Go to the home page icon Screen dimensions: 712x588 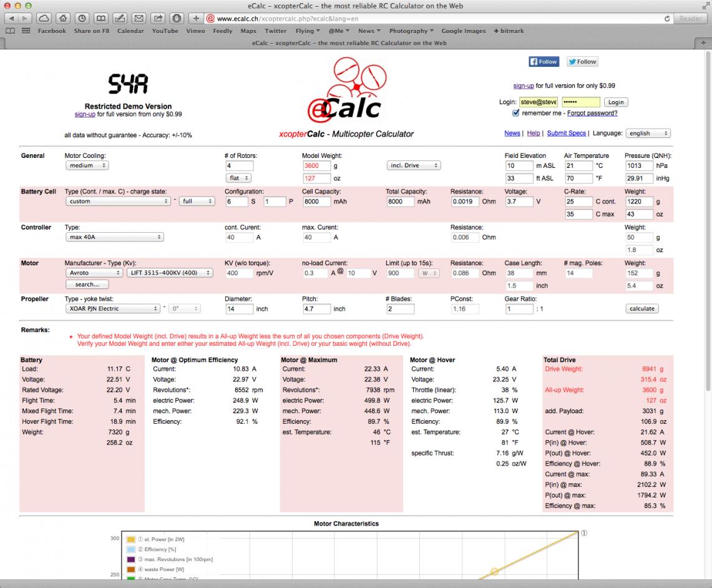64,18
